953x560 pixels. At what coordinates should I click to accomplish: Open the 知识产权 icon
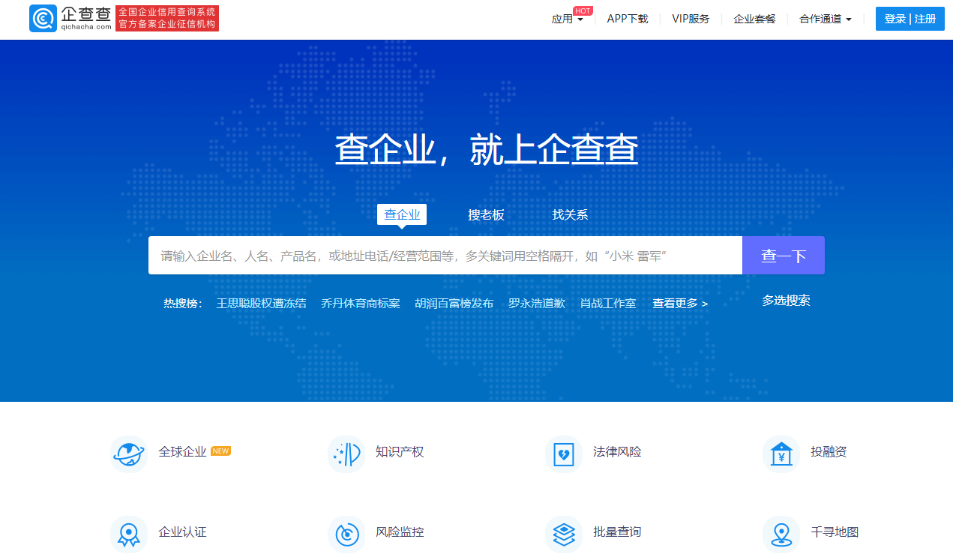(346, 454)
